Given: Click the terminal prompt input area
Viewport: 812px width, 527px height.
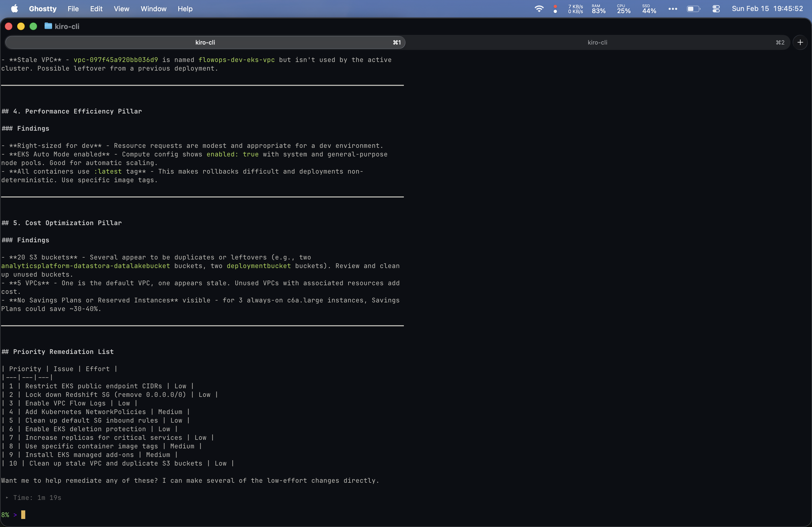Looking at the screenshot, I should click(23, 515).
